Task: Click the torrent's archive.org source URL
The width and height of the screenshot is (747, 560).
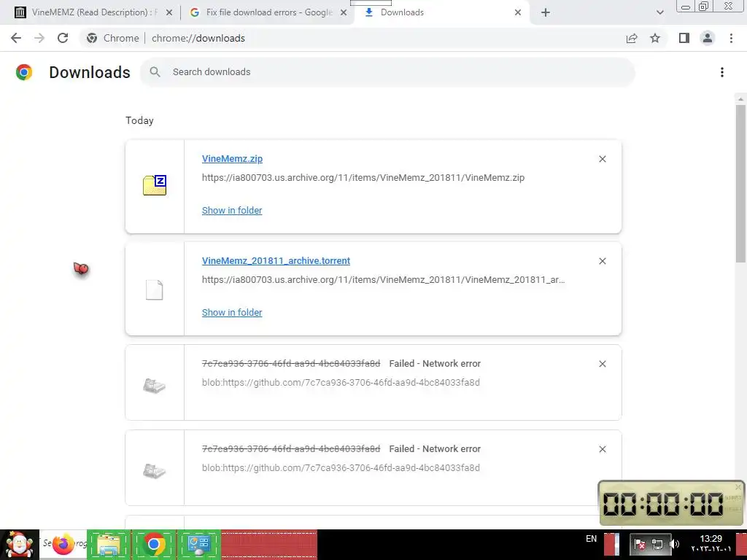Action: click(x=384, y=279)
